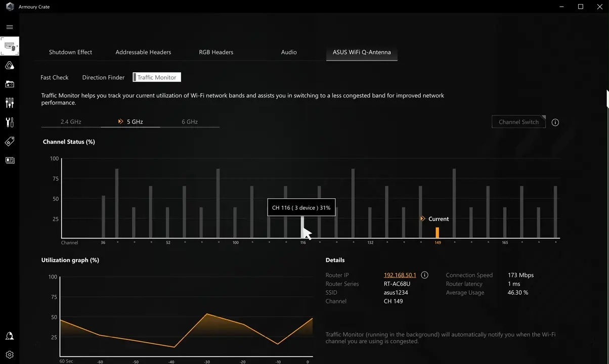
Task: Click the orange channel 149 bar
Action: pyautogui.click(x=438, y=233)
